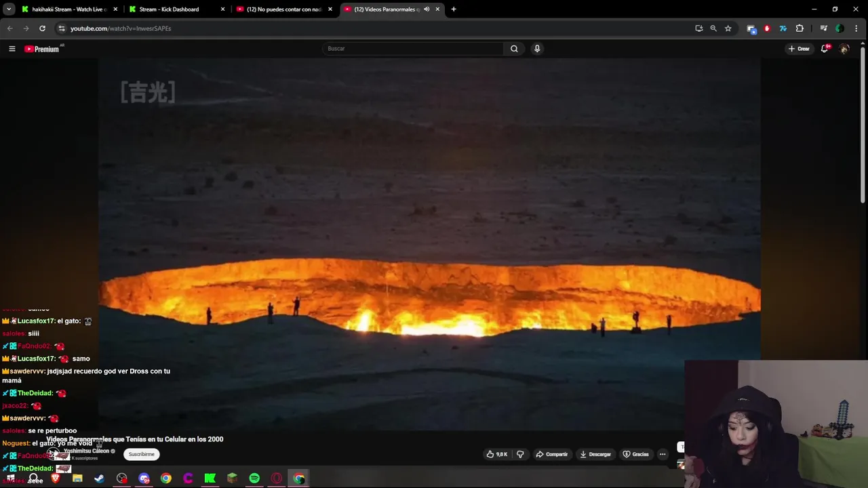The image size is (868, 488).
Task: Click the YouTube search magnifier button
Action: click(514, 49)
